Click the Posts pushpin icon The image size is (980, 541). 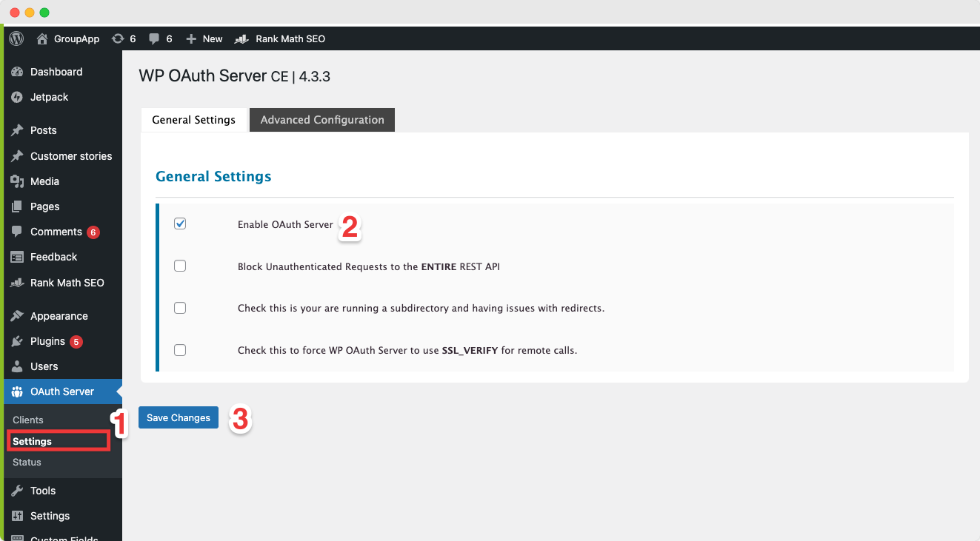17,130
